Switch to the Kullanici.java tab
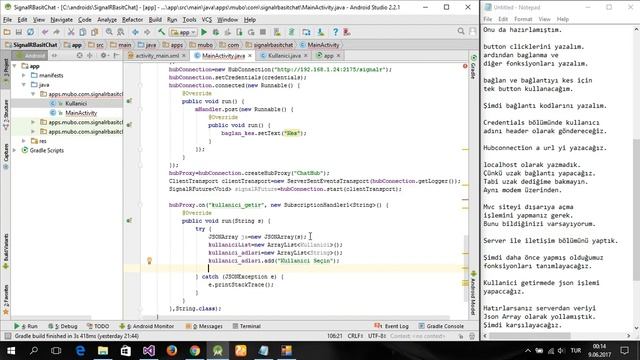Viewport: 640px width, 360px height. tap(284, 56)
